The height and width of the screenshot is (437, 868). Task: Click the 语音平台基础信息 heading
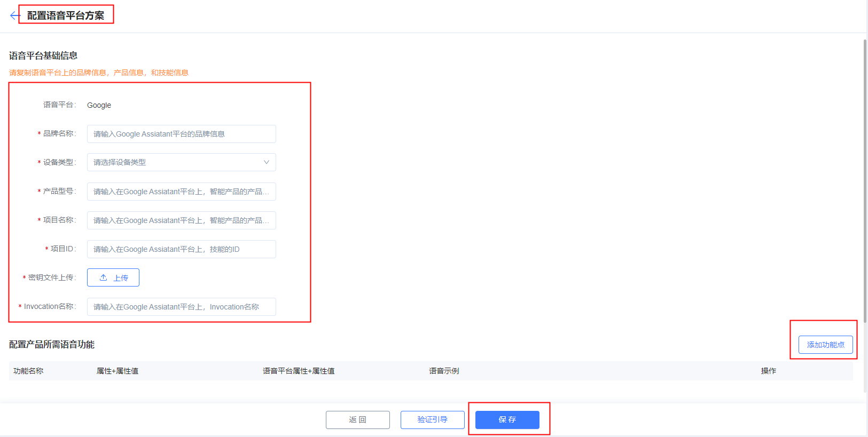tap(43, 55)
